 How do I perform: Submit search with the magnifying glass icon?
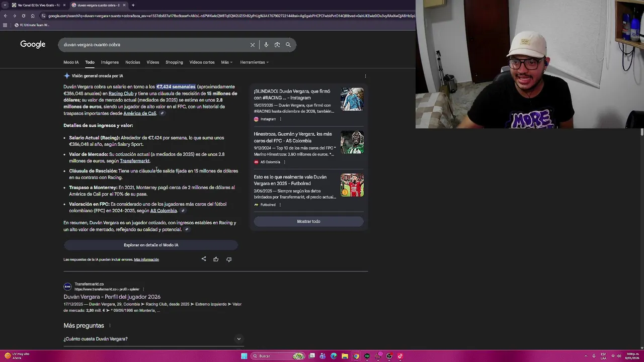[288, 45]
